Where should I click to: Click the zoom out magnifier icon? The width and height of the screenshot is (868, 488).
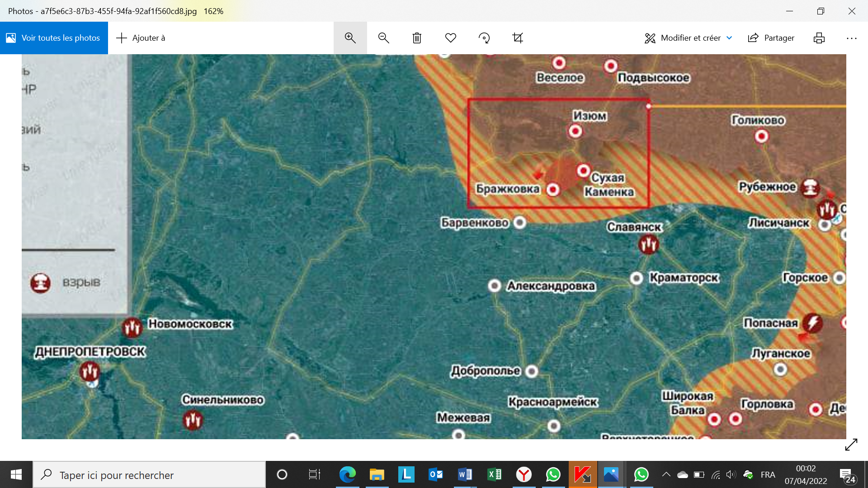[x=383, y=38]
